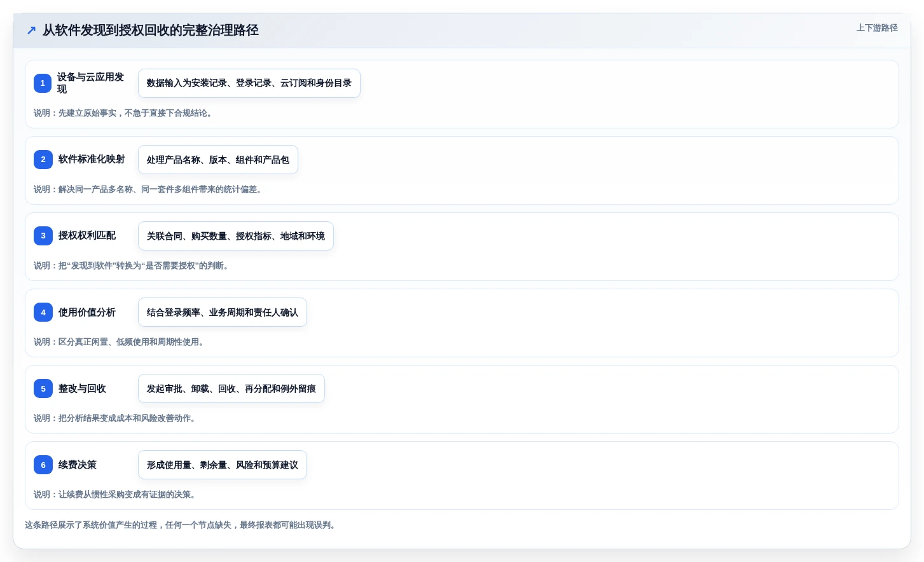
Task: Select the step title 软件标准化映射
Action: click(x=92, y=160)
